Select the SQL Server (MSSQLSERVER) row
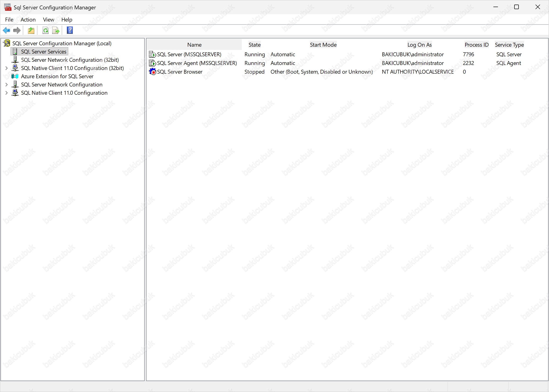This screenshot has width=549, height=392. coord(189,54)
